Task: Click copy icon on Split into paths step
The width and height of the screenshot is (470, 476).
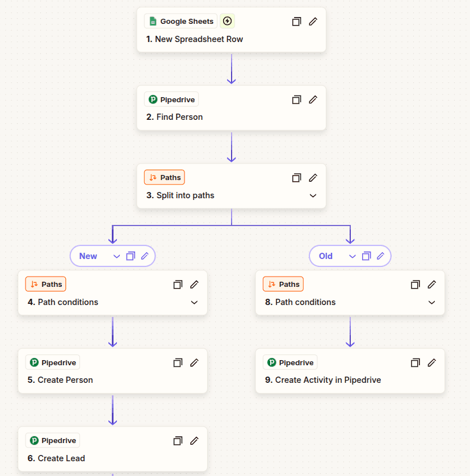Action: pyautogui.click(x=296, y=178)
